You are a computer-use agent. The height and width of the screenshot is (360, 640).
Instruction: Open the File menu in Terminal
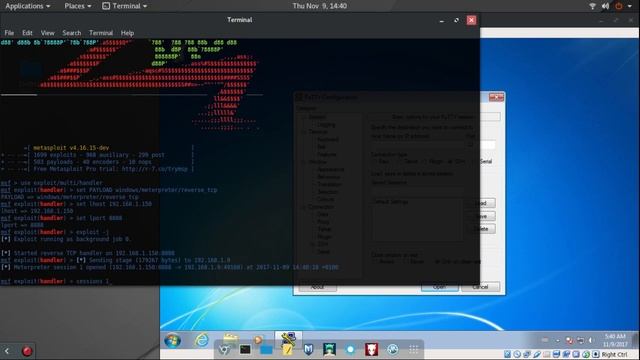click(9, 33)
